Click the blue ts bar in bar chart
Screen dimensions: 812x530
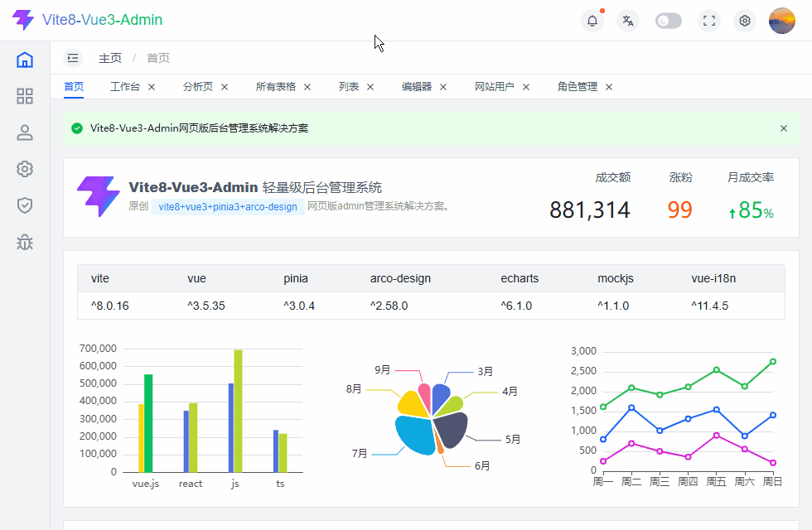coord(276,451)
